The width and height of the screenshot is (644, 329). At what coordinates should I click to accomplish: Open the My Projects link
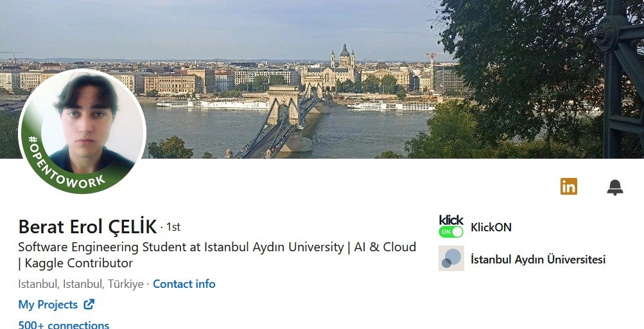pyautogui.click(x=48, y=305)
